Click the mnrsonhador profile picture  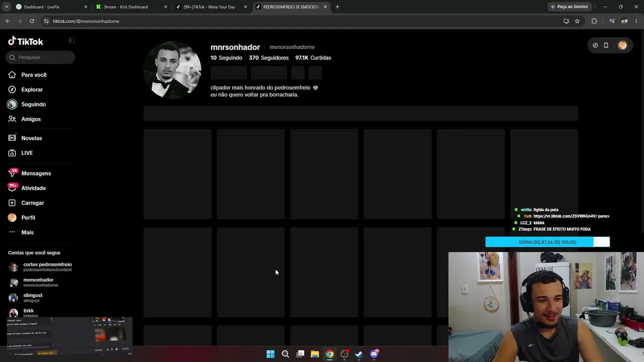click(x=172, y=70)
